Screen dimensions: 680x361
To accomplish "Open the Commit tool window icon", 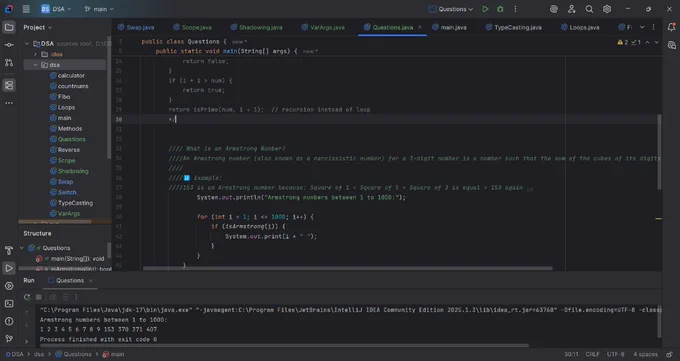I will click(x=9, y=45).
